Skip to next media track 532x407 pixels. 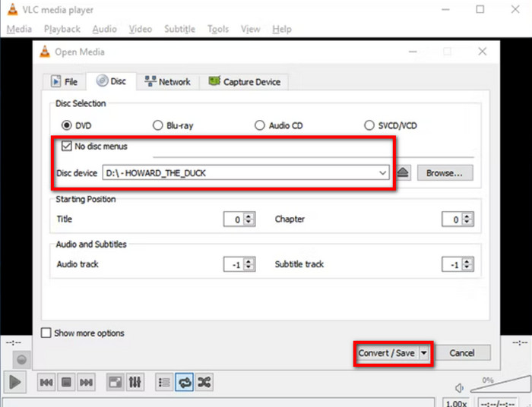86,383
